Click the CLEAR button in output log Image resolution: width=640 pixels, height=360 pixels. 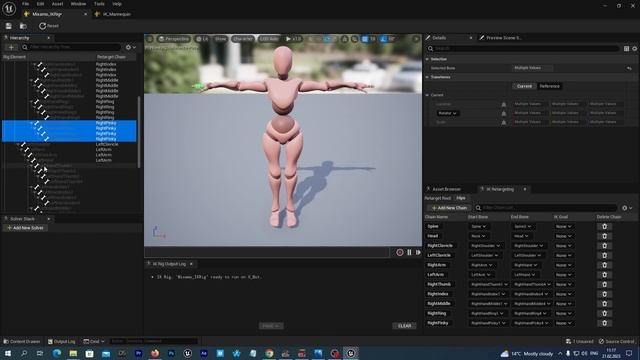(404, 326)
